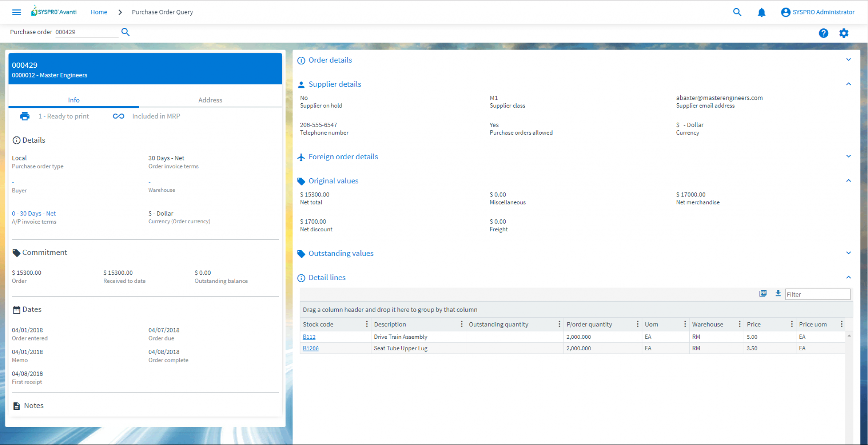Expand the Foreign order details section
868x445 pixels.
point(849,156)
